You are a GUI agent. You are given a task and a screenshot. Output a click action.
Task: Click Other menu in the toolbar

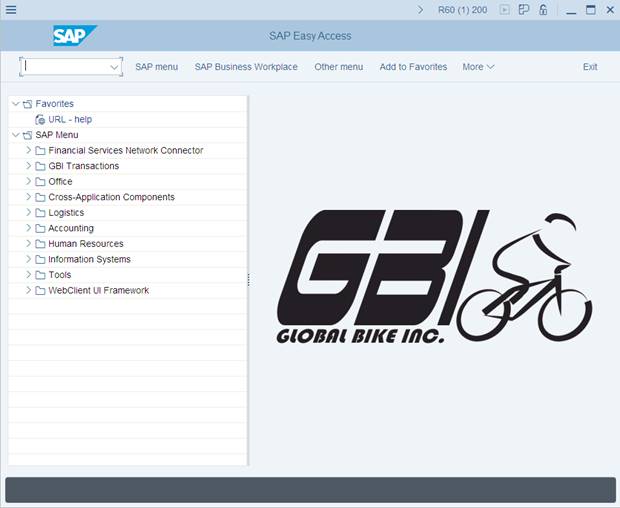click(338, 67)
